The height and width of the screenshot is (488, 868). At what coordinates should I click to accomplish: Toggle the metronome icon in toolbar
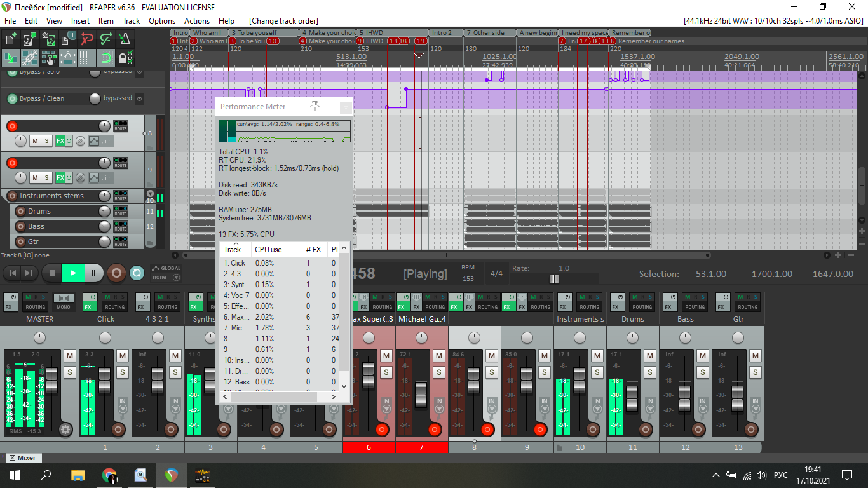(126, 39)
